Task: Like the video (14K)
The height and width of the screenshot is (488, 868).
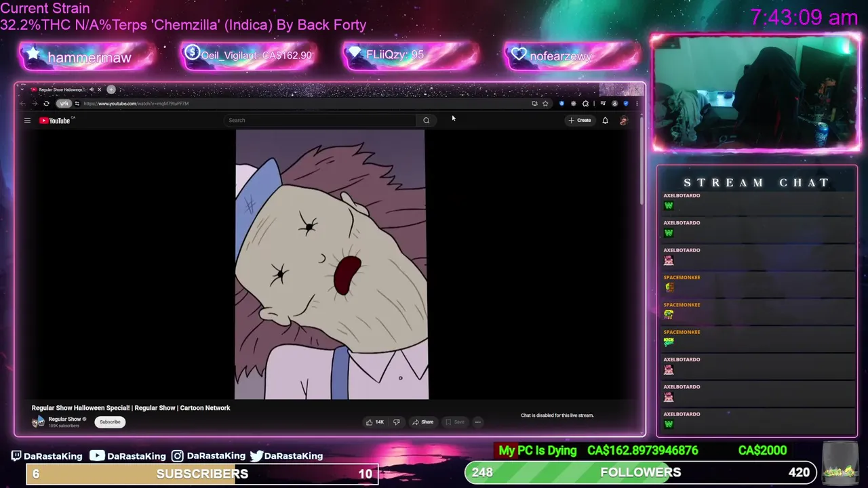Action: [375, 422]
